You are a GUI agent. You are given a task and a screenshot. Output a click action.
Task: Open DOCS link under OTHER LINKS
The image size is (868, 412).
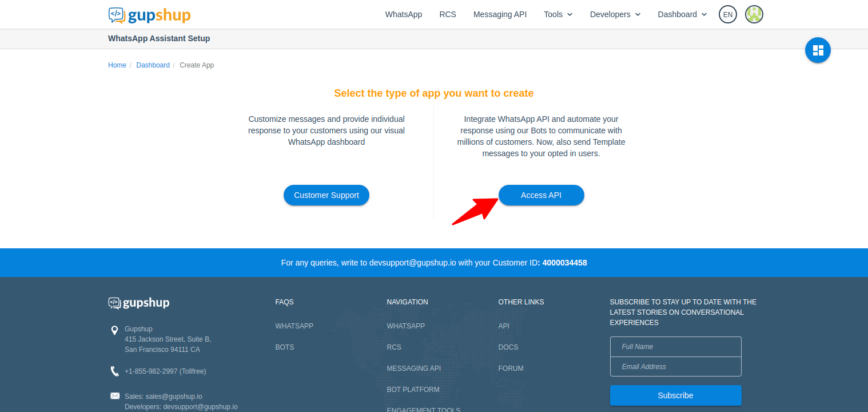(508, 347)
